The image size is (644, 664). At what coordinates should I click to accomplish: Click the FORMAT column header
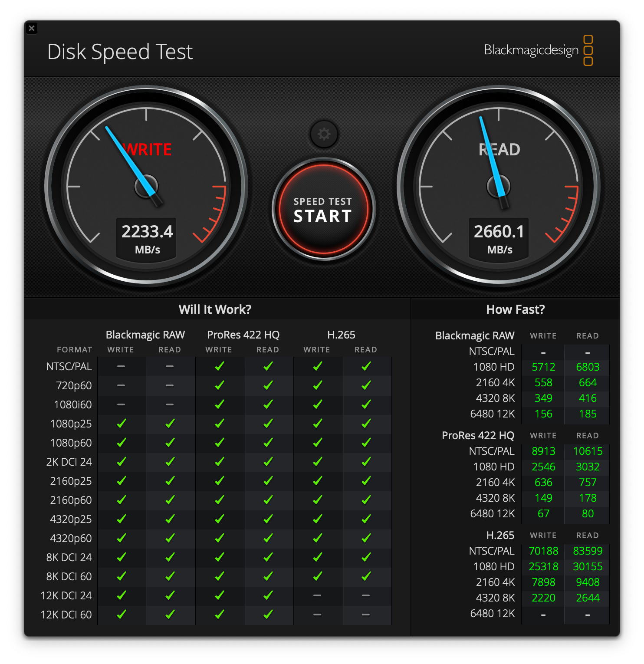coord(75,350)
